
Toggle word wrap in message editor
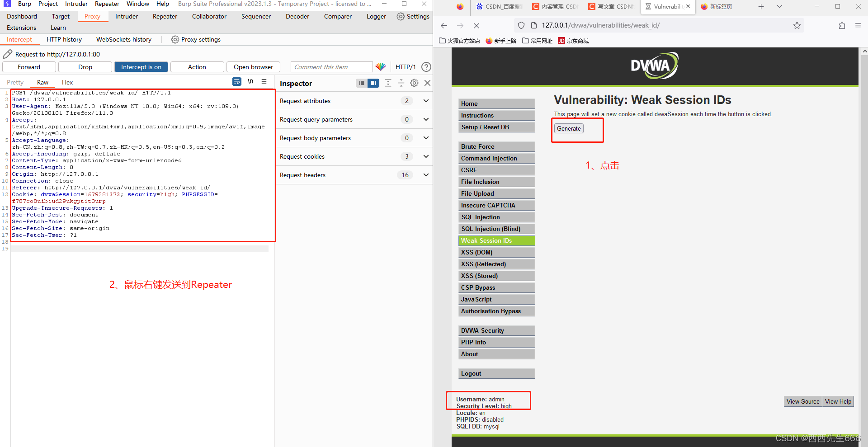point(237,82)
